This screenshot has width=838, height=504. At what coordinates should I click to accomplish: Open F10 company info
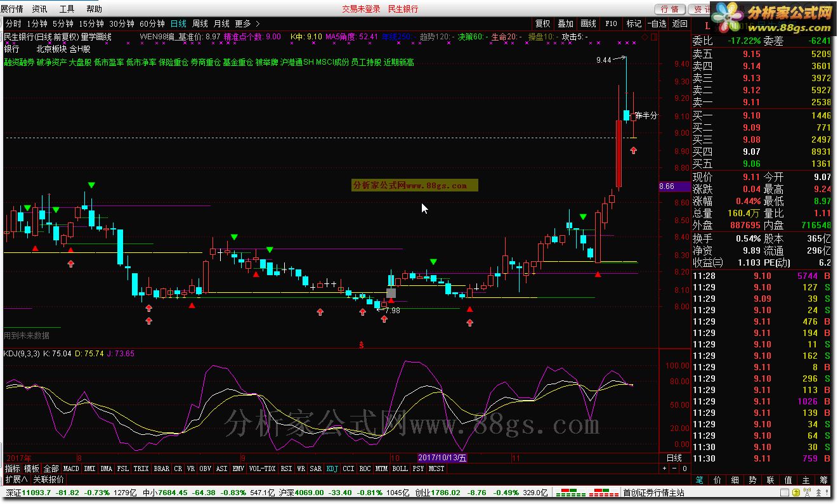[x=611, y=23]
